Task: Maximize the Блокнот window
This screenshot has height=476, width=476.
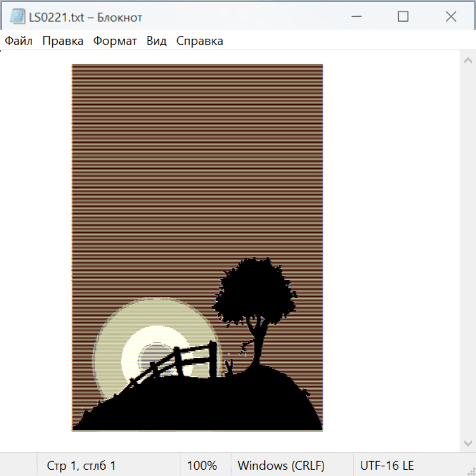Action: 403,17
